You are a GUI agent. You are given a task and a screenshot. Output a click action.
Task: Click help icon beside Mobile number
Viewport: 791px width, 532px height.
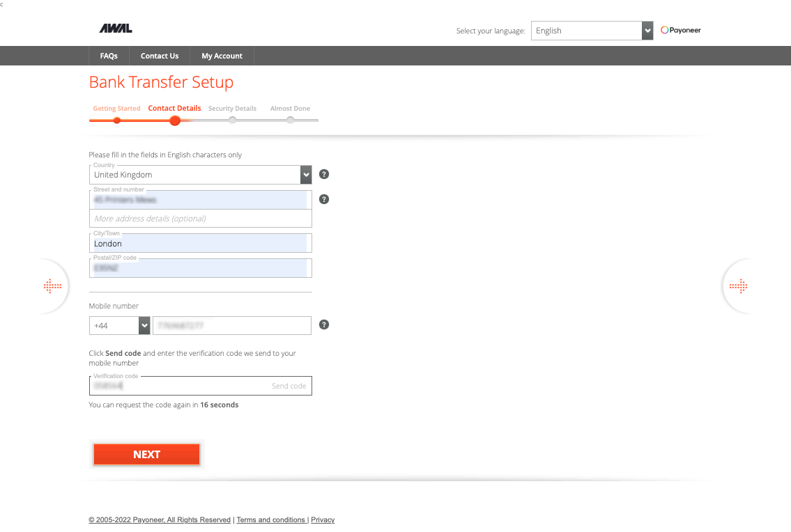(324, 324)
